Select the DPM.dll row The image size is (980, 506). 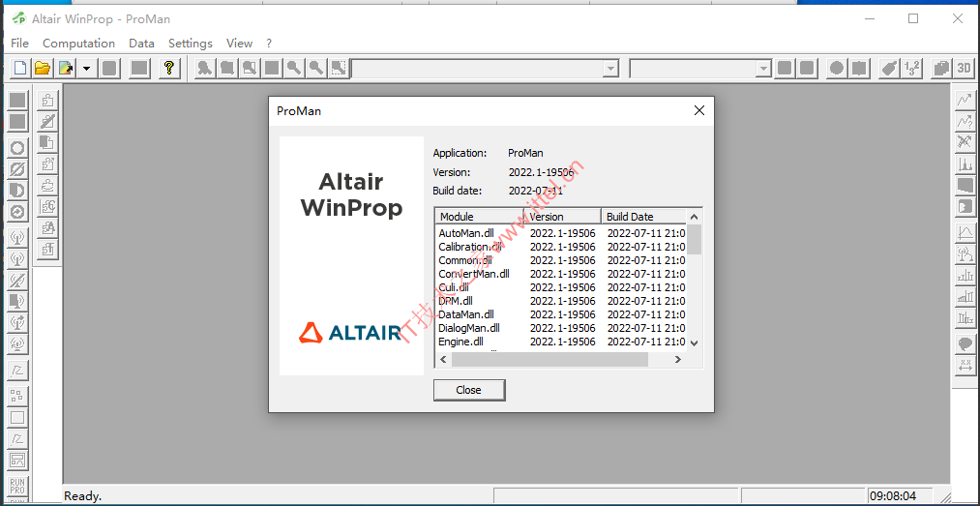pos(561,301)
